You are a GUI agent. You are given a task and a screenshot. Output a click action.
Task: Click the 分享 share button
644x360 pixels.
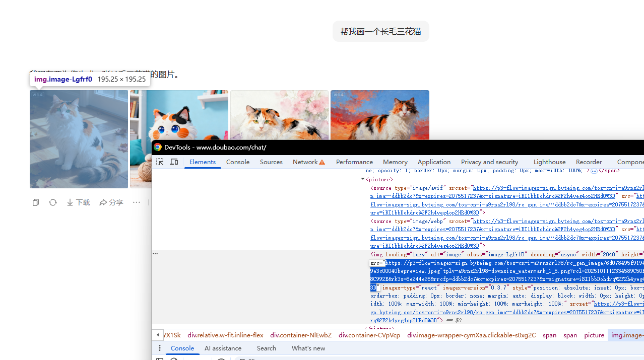coord(111,202)
